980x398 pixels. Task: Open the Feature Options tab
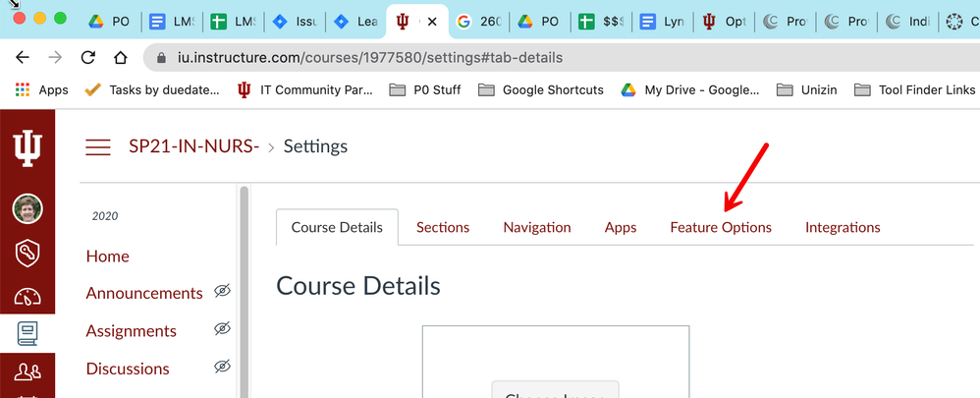[x=721, y=227]
